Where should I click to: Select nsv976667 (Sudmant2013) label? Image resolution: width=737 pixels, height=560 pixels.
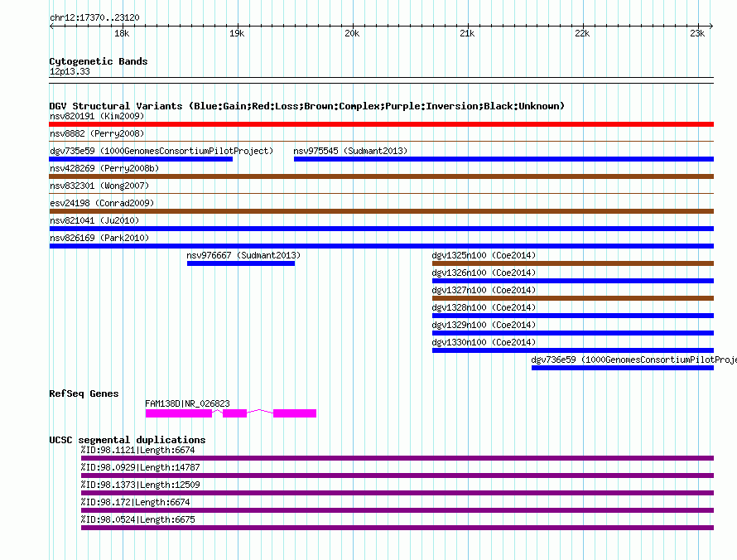click(243, 255)
